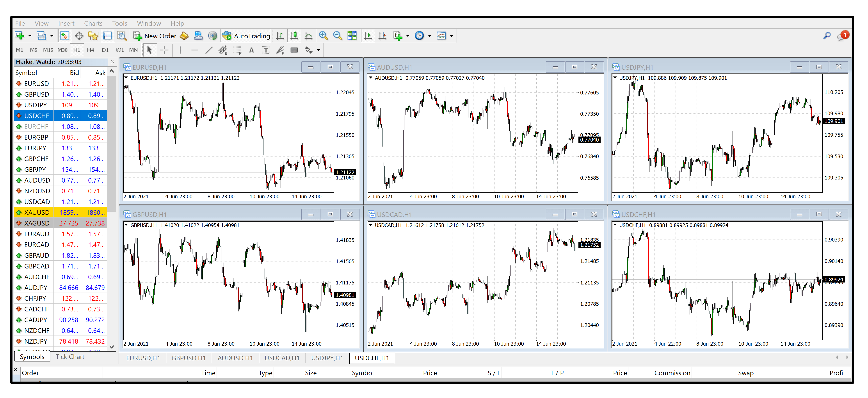
Task: Toggle the Navigator panel star-folder icon
Action: [x=93, y=36]
